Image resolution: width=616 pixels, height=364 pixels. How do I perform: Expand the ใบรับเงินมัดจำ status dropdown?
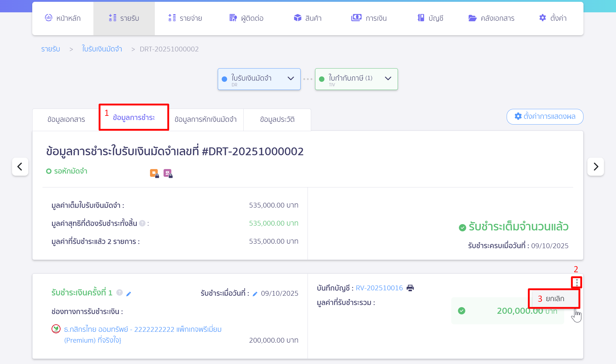coord(291,79)
